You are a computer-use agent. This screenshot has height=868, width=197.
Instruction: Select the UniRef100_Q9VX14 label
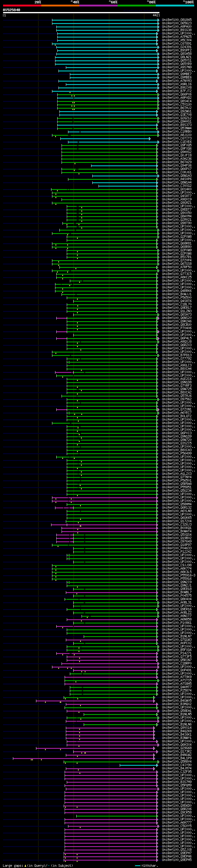pos(177,728)
